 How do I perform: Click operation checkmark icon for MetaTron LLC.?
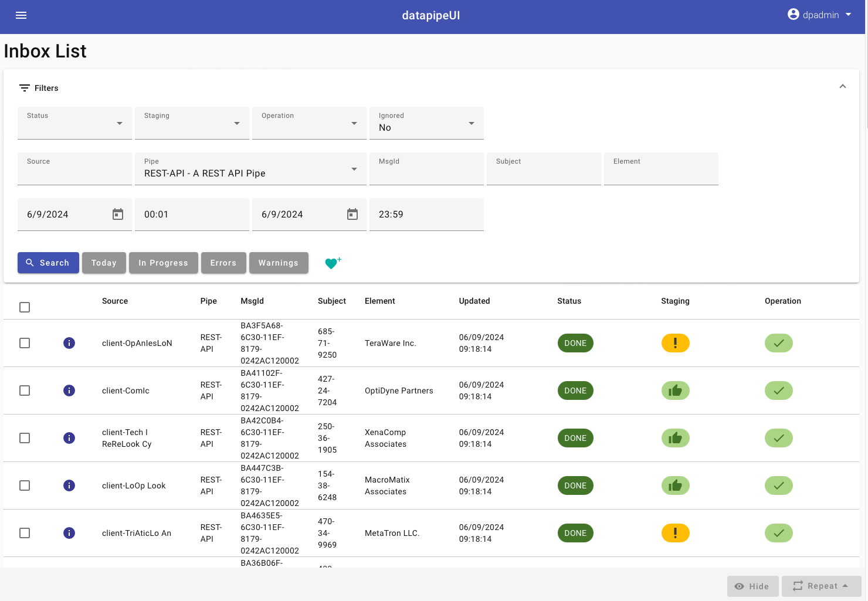(778, 533)
